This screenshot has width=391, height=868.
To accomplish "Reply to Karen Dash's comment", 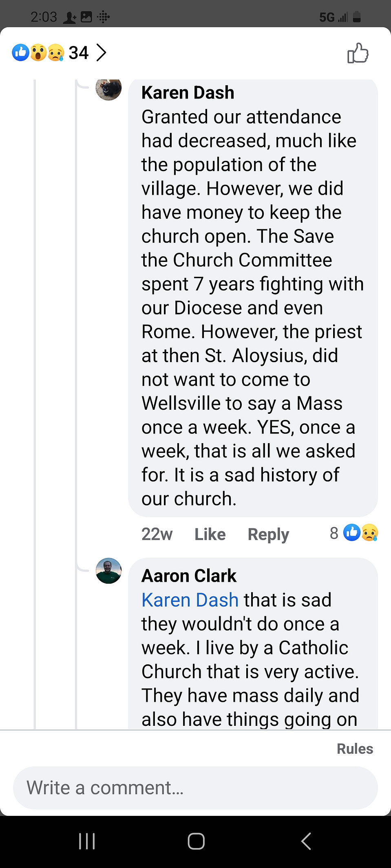I will [x=268, y=534].
